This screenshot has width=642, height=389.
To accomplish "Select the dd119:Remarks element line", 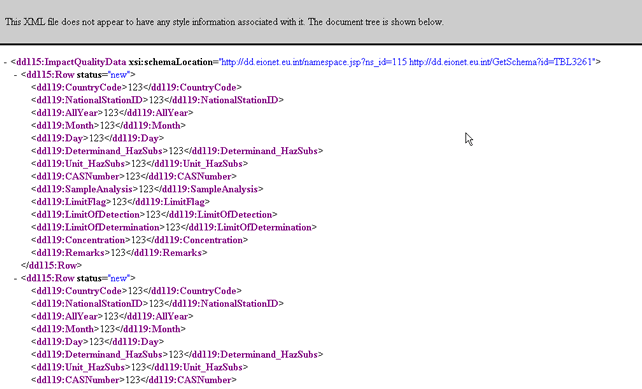I will [119, 253].
